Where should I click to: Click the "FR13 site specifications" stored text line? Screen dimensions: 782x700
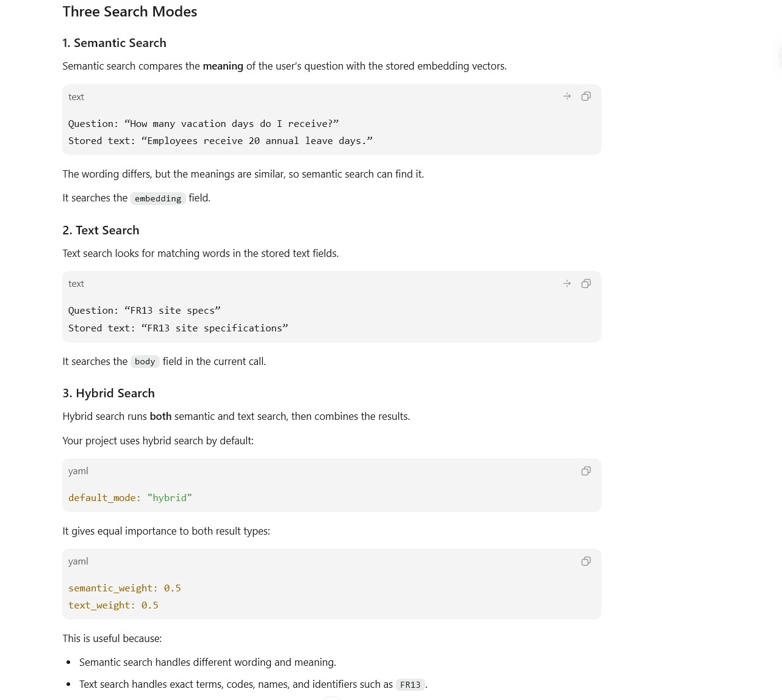(x=178, y=328)
